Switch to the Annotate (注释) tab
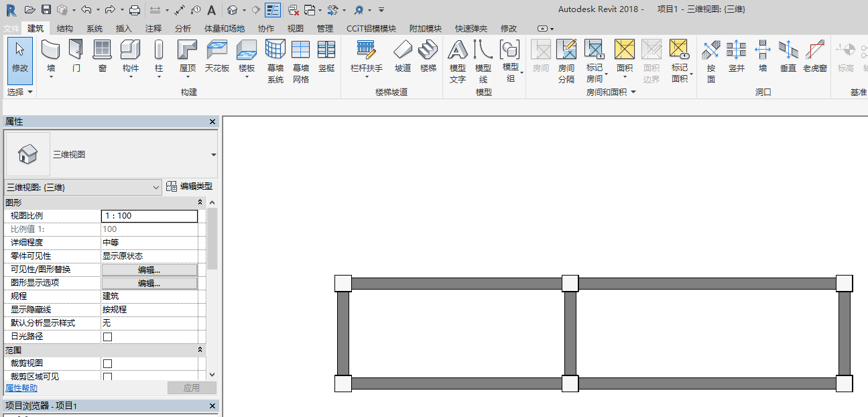The width and height of the screenshot is (868, 417). pyautogui.click(x=153, y=29)
